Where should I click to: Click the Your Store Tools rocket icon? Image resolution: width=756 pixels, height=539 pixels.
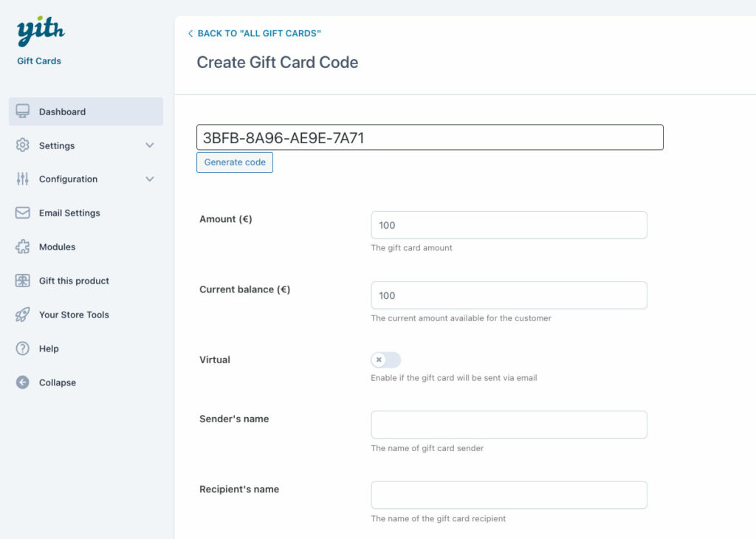tap(22, 315)
